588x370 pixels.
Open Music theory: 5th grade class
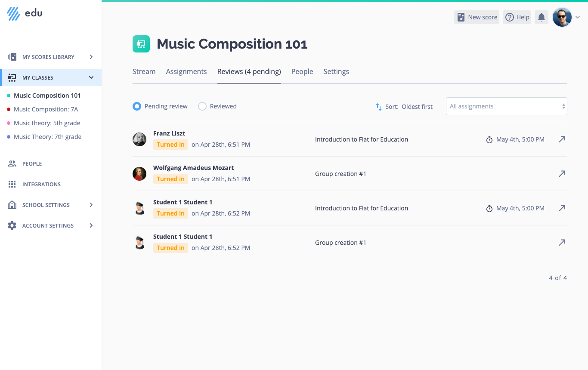(47, 123)
